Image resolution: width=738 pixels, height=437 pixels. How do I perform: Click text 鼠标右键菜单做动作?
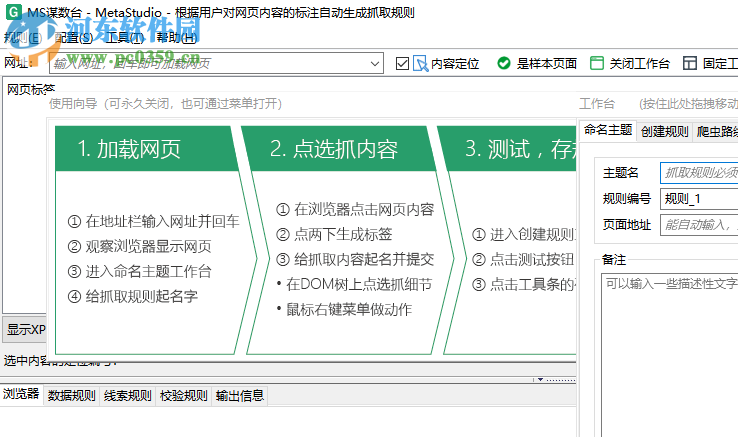coord(349,309)
